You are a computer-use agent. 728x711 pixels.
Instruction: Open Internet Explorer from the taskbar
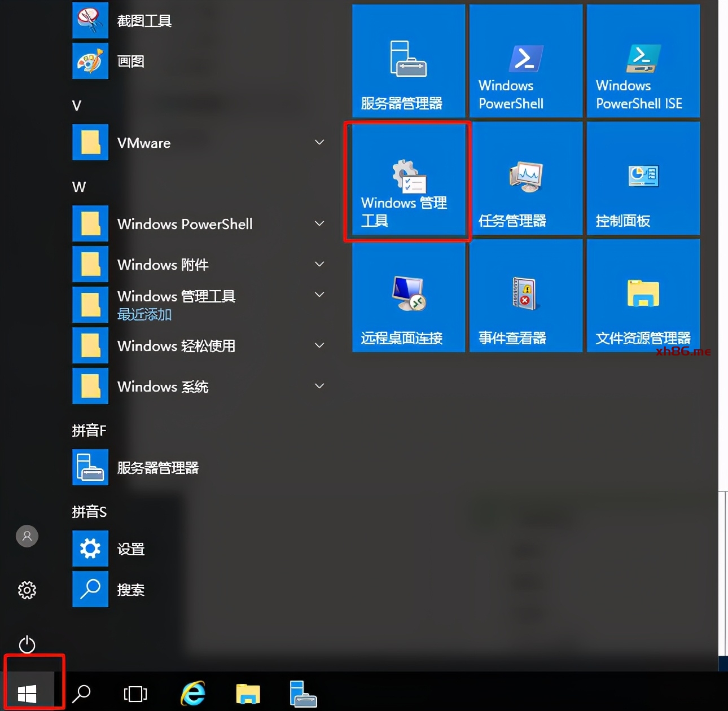click(192, 693)
